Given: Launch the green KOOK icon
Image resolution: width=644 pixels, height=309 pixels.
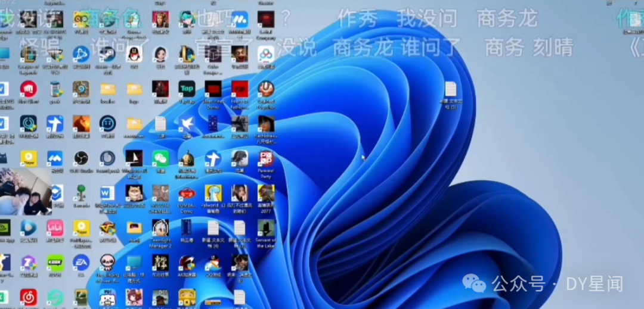Looking at the screenshot, I should pyautogui.click(x=55, y=263).
